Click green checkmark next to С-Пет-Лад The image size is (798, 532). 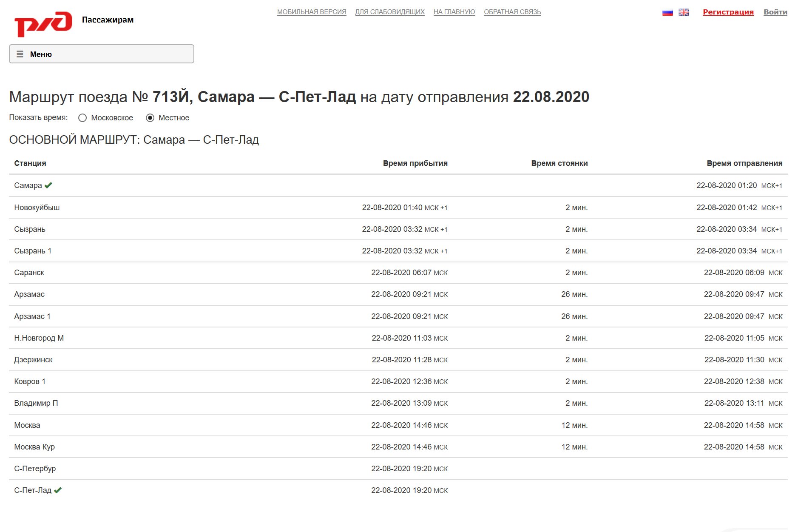(58, 490)
